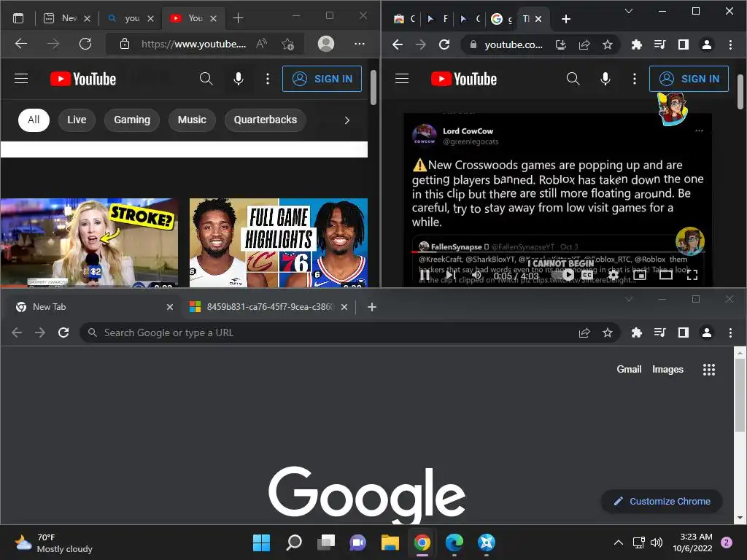Select the Quarterbacks filter chip
The image size is (747, 560).
(x=265, y=120)
